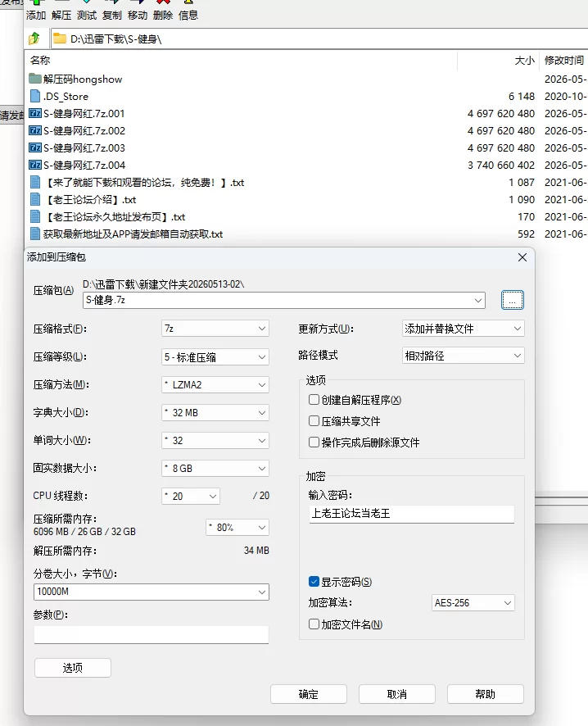Click the 输入密码 text field
This screenshot has width=588, height=726.
(x=412, y=514)
